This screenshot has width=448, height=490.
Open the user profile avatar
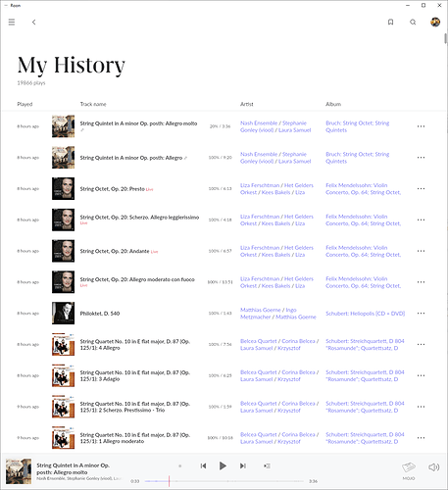click(x=435, y=23)
